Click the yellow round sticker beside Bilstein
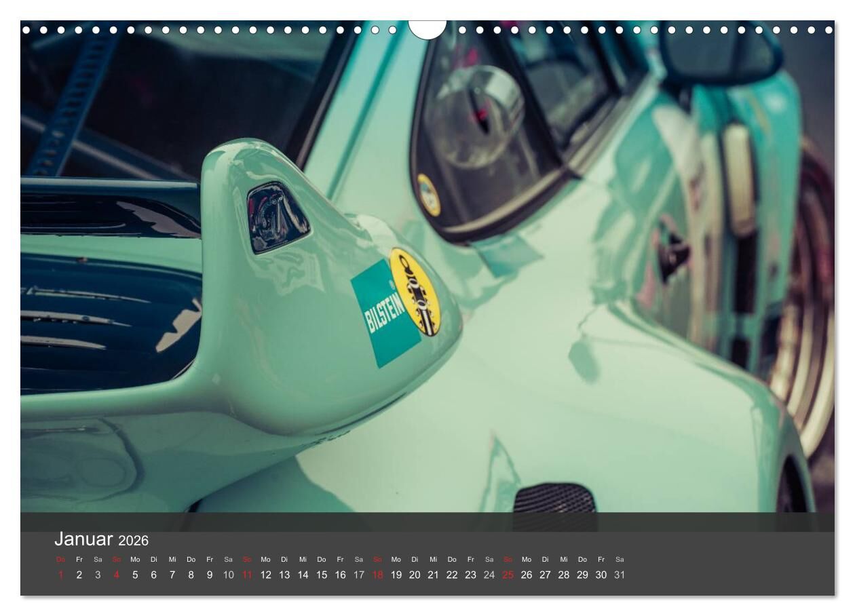This screenshot has width=855, height=616. point(415,291)
